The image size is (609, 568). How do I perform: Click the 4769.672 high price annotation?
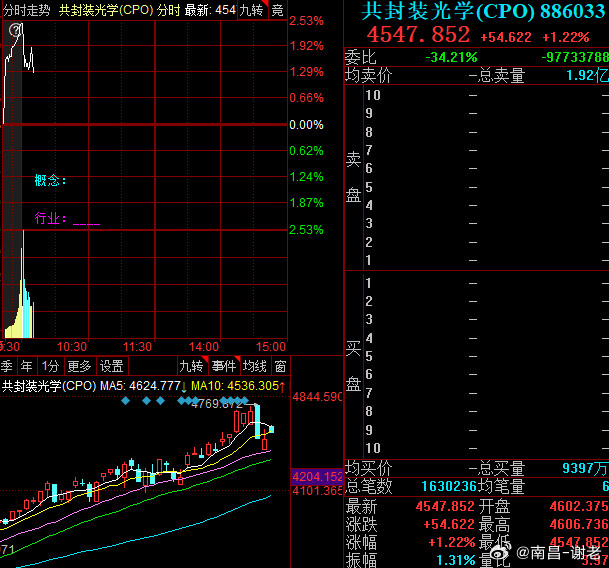217,404
